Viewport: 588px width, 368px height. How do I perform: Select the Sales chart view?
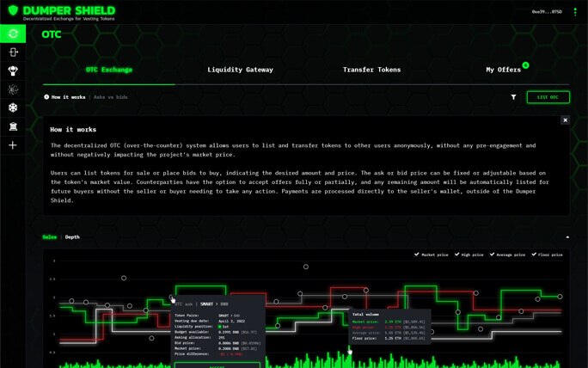pyautogui.click(x=50, y=237)
